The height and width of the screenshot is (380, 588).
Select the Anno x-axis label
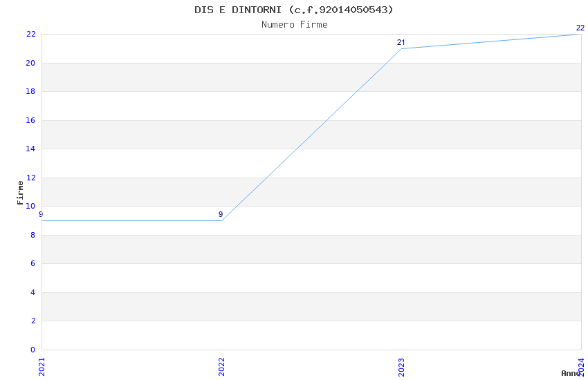[571, 373]
